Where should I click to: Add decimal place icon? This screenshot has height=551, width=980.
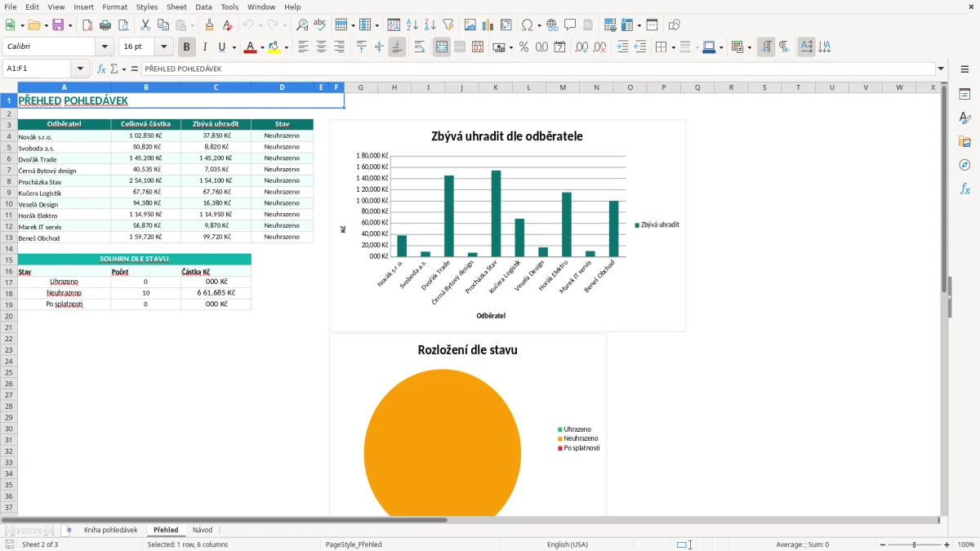click(x=581, y=47)
